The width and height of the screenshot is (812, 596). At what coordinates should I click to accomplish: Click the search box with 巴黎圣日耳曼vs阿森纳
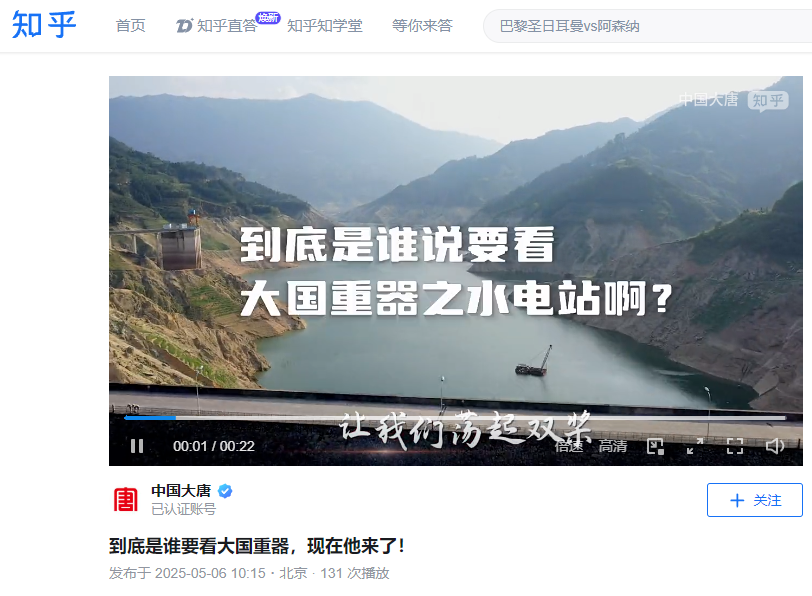pyautogui.click(x=647, y=26)
